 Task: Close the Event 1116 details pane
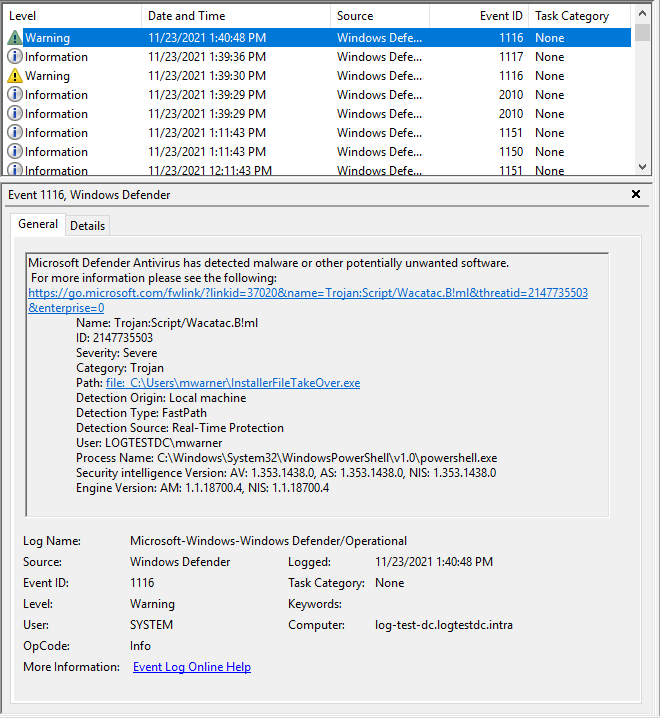pos(636,194)
